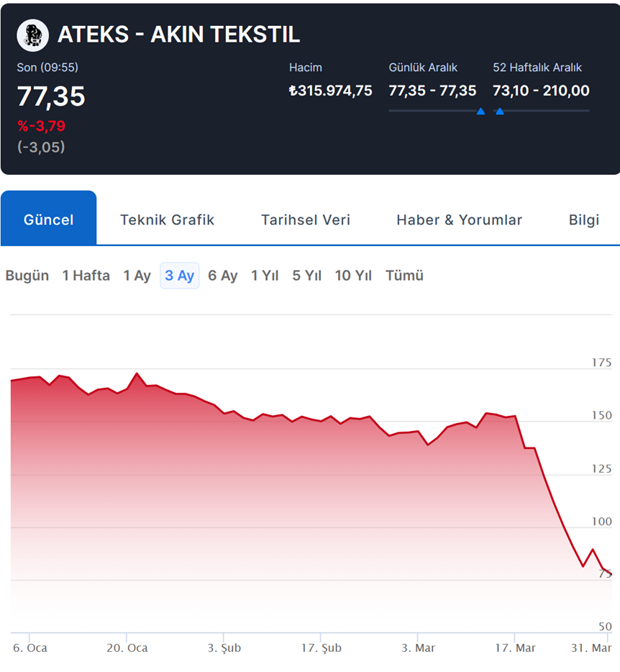Show the Tümü full history chart

pyautogui.click(x=404, y=276)
